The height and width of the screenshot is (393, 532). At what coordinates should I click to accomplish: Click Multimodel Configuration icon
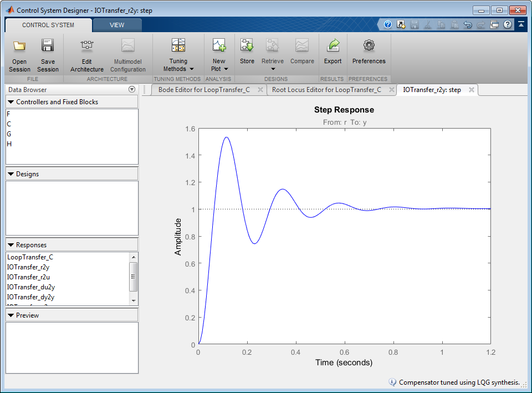pyautogui.click(x=128, y=45)
